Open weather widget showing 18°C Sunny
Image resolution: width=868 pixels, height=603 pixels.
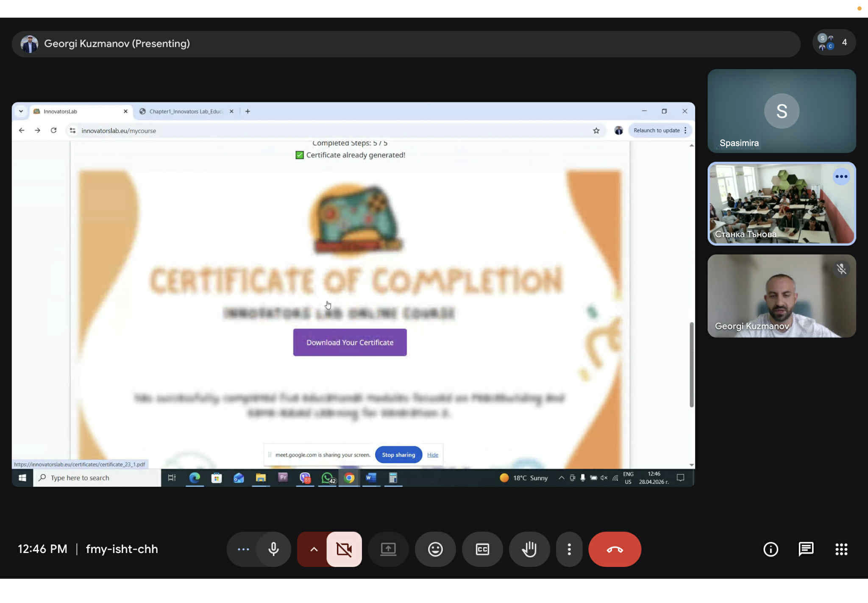click(x=524, y=478)
